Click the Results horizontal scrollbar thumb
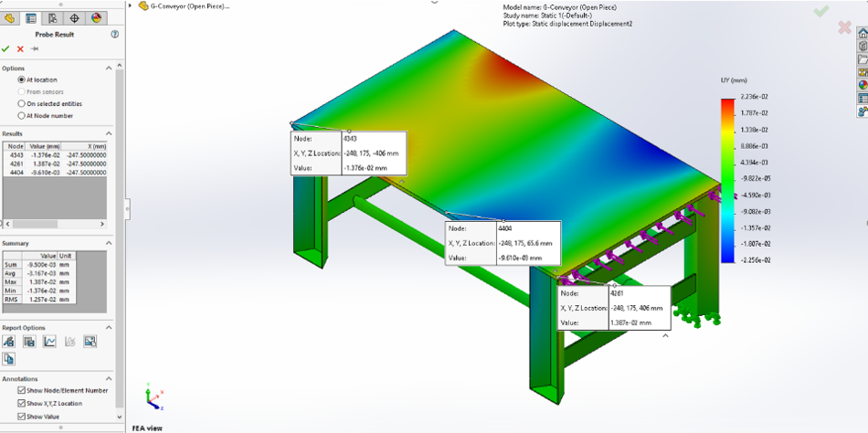 pyautogui.click(x=35, y=224)
